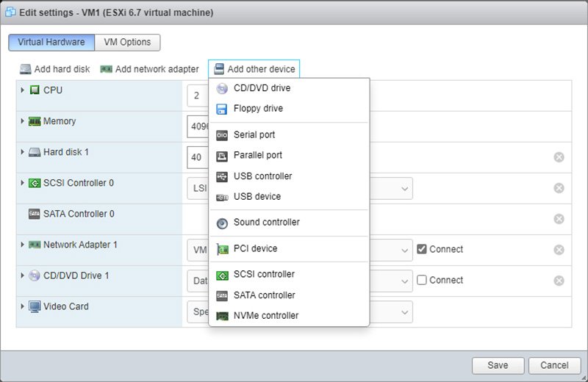Open the SCSI Controller 0 type dropdown
The width and height of the screenshot is (588, 382).
pyautogui.click(x=404, y=188)
